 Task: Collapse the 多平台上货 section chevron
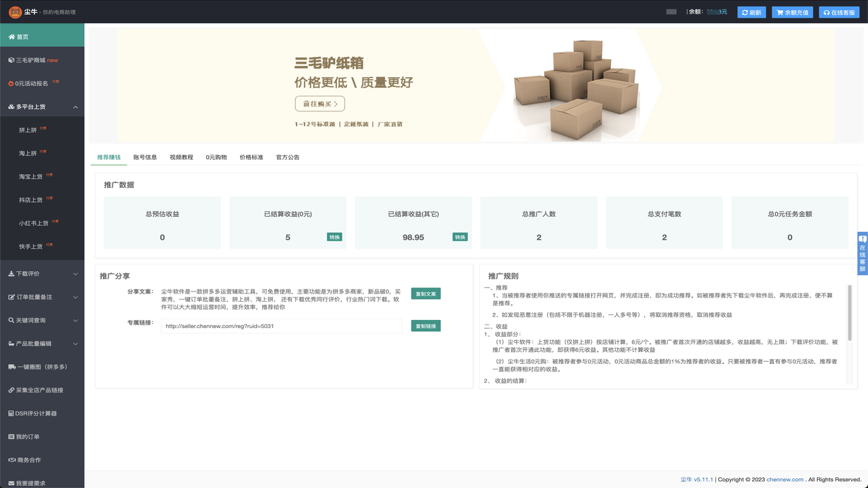click(x=77, y=106)
